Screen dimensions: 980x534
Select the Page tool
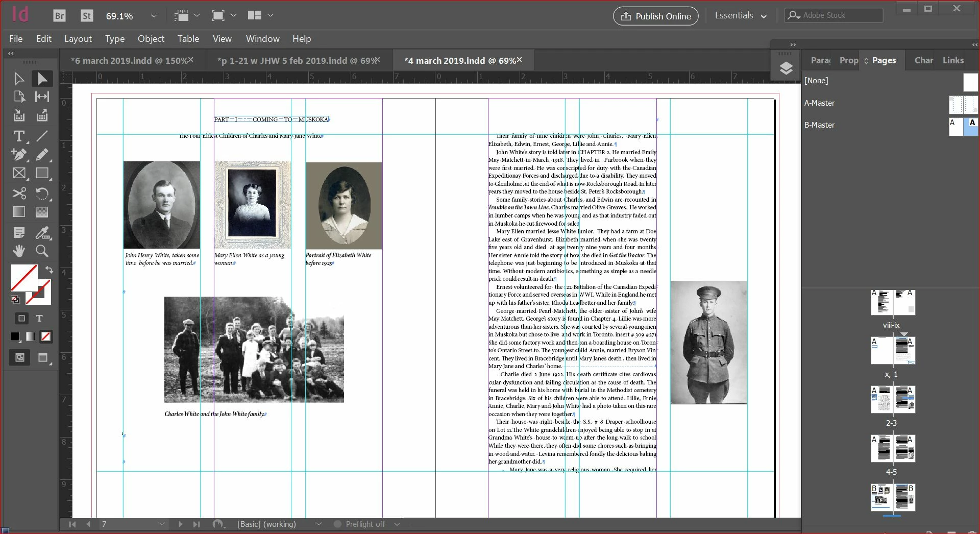tap(19, 97)
